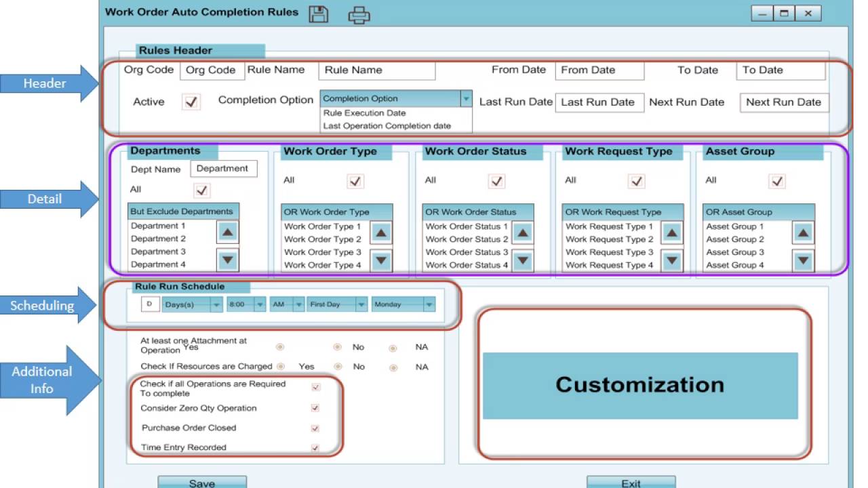
Task: Select Asset Group 3 list item
Action: (735, 252)
